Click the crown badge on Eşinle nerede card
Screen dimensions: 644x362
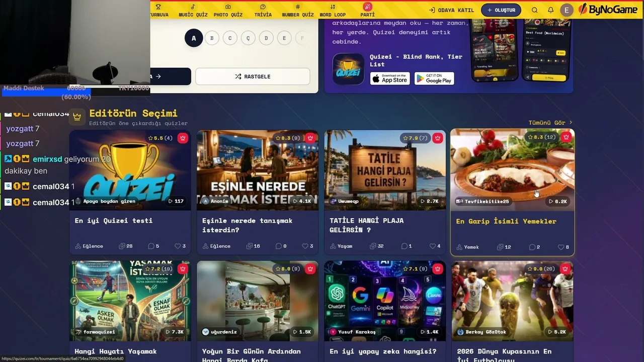310,138
